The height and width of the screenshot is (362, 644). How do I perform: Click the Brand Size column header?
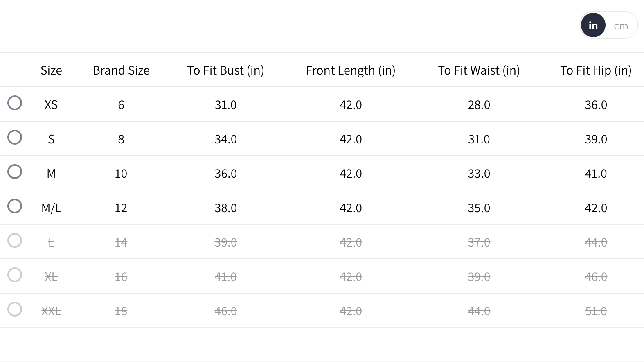[x=121, y=70]
